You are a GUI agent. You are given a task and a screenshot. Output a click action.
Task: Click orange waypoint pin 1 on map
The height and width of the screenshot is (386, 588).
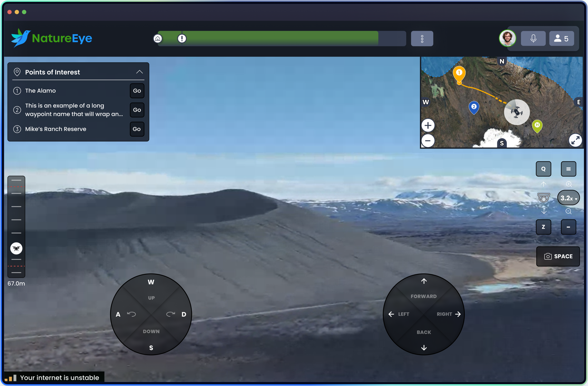click(459, 74)
